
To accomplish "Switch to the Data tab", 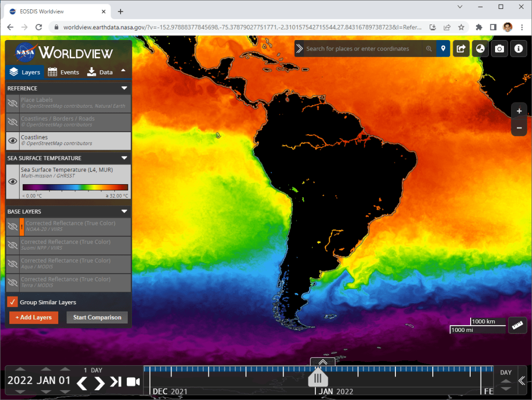I will (100, 72).
